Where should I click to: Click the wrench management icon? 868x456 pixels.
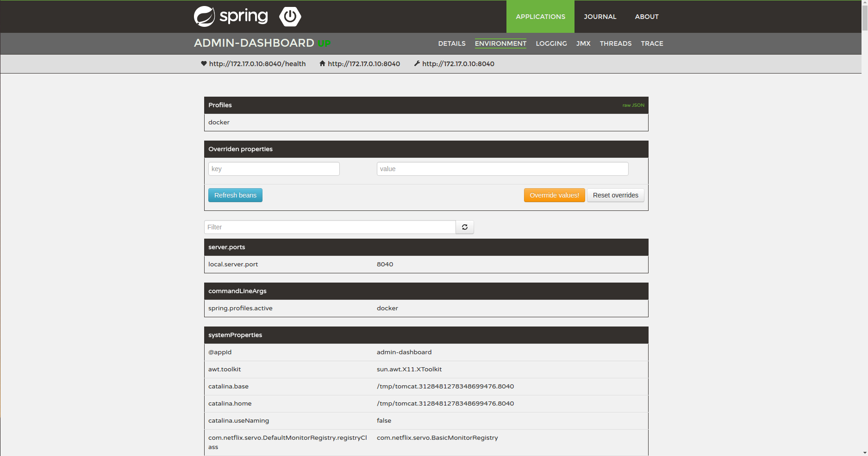tap(417, 64)
